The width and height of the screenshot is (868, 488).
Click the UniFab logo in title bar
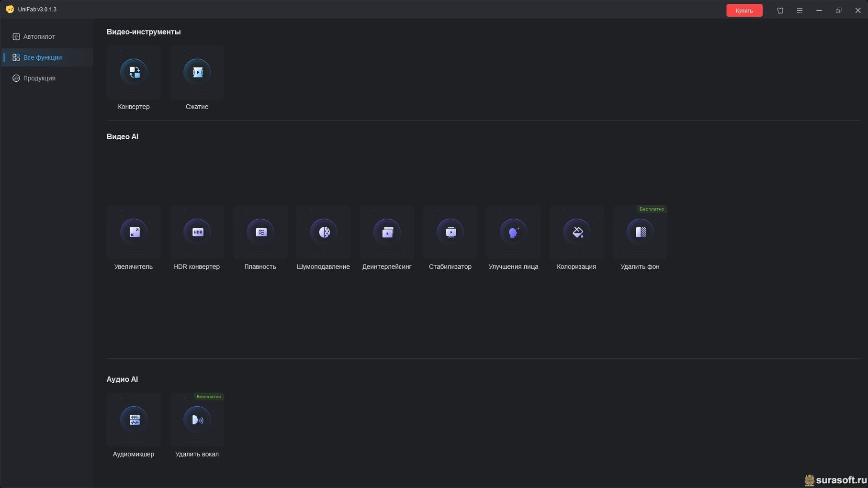[x=10, y=9]
